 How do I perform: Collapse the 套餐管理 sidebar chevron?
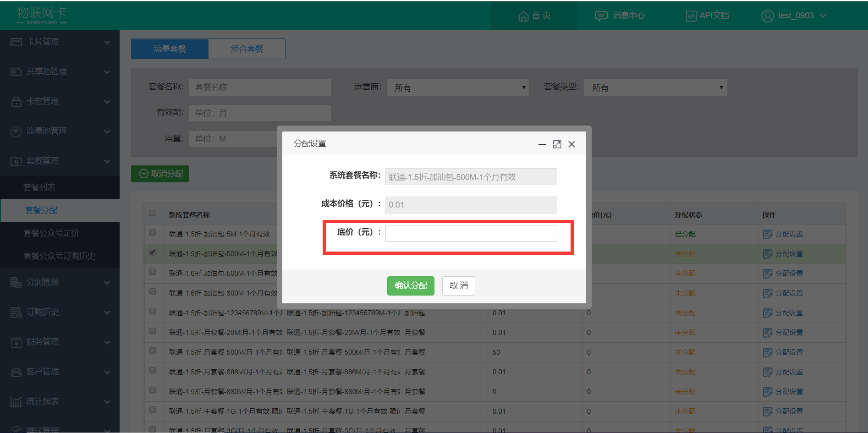pyautogui.click(x=107, y=162)
